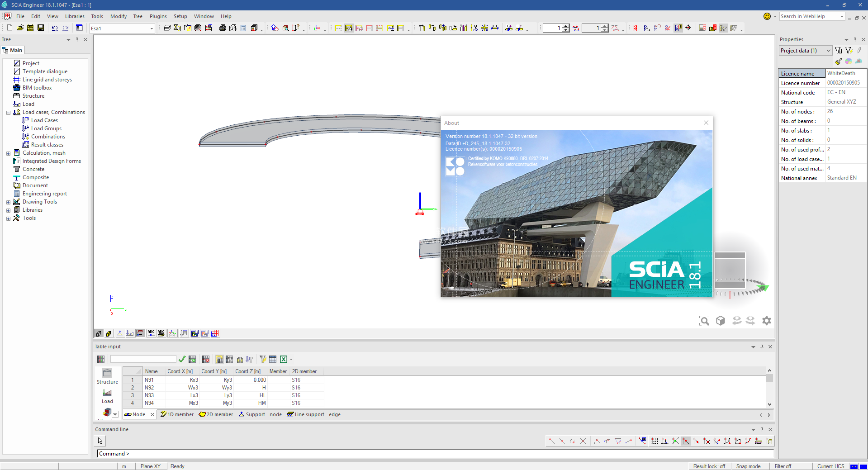Open the Project data dropdown in Properties
Viewport: 868px width, 470px height.
(806, 51)
